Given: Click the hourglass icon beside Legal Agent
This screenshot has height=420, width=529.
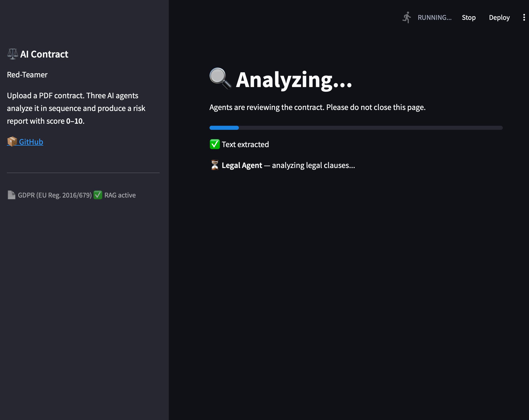Looking at the screenshot, I should tap(215, 165).
